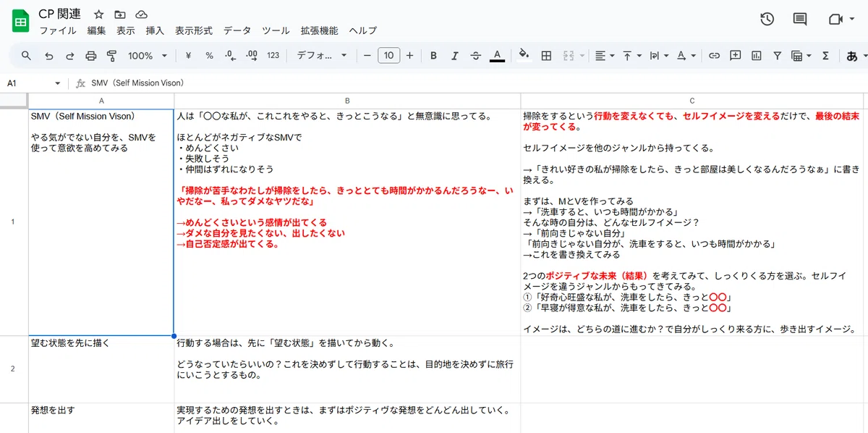The height and width of the screenshot is (433, 868).
Task: Open the functions sigma menu
Action: pos(825,56)
